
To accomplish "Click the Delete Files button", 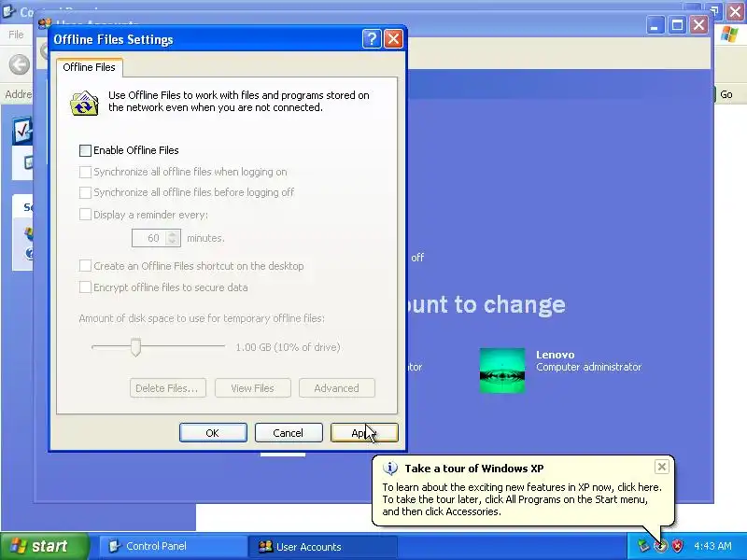I will tap(168, 388).
